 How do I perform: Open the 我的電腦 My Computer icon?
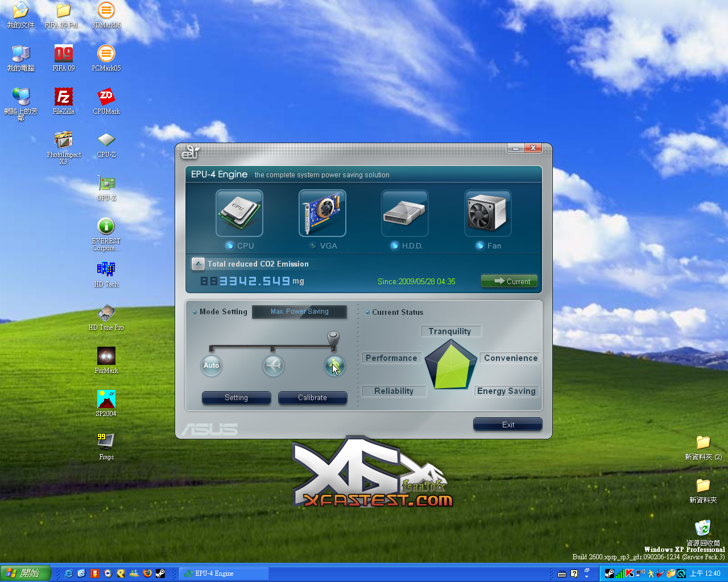pyautogui.click(x=21, y=58)
